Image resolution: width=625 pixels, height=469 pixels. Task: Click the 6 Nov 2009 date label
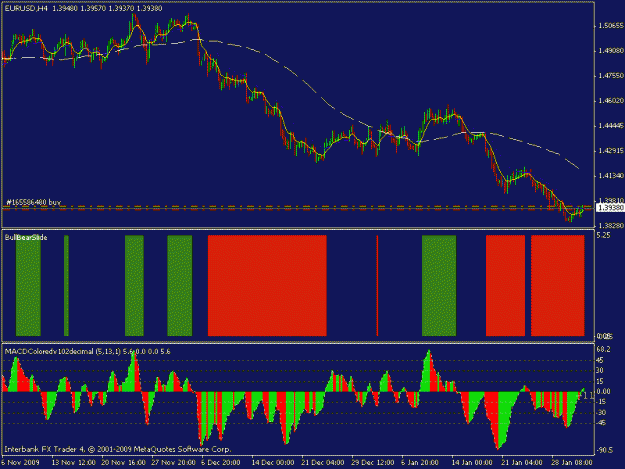point(20,463)
